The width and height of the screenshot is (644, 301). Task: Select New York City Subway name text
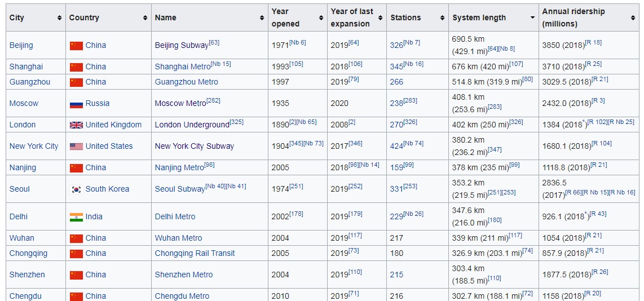pos(194,146)
